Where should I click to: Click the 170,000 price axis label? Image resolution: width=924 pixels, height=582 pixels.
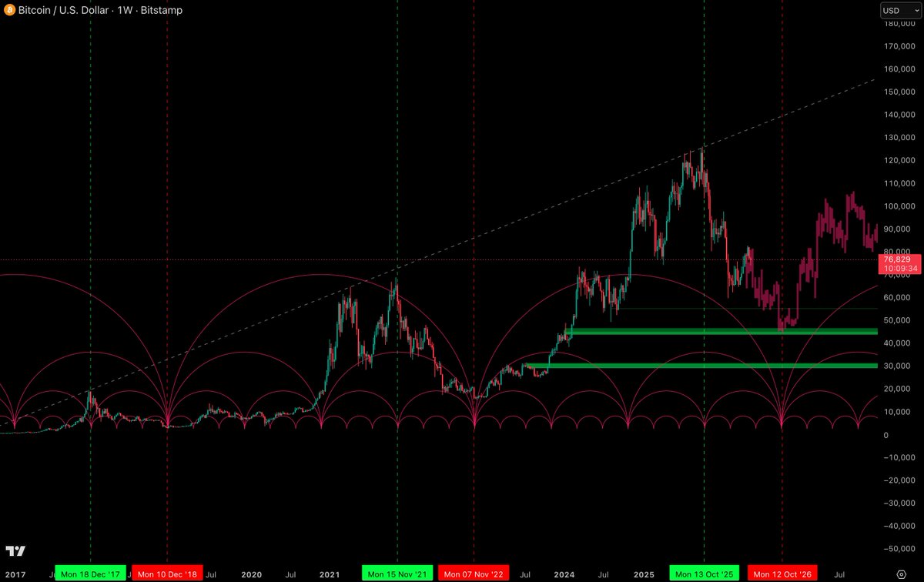click(x=901, y=45)
